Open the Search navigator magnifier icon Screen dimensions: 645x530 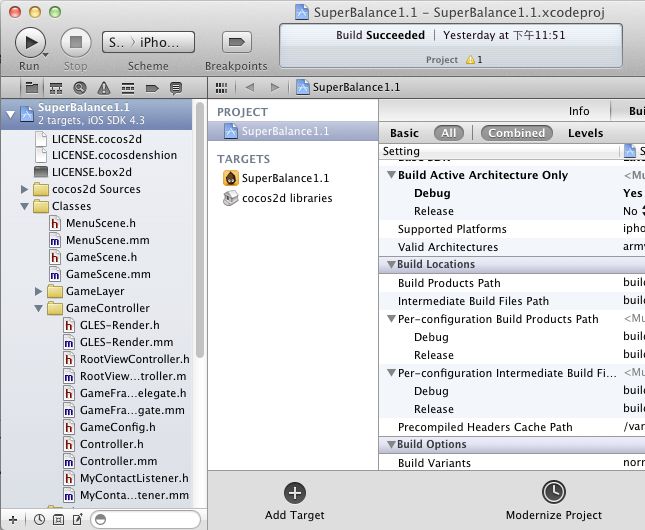[x=80, y=88]
